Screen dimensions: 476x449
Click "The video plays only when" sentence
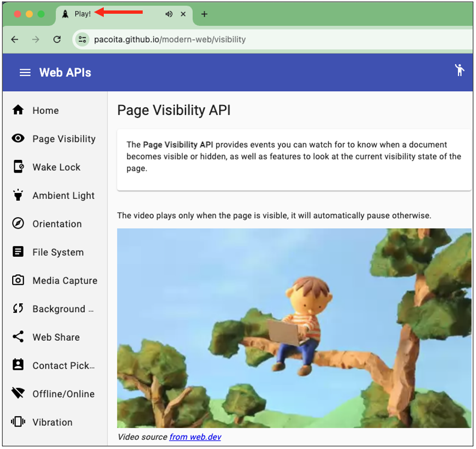coord(274,215)
